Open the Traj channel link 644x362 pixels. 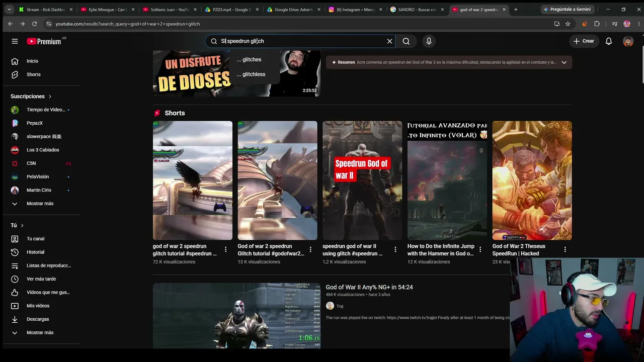click(x=340, y=306)
